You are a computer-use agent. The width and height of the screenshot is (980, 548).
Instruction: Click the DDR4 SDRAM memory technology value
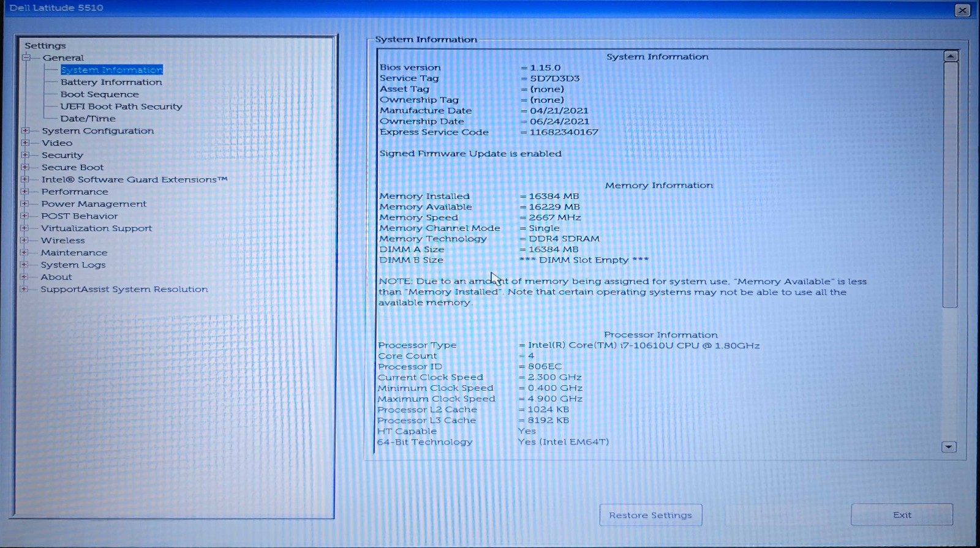(564, 239)
